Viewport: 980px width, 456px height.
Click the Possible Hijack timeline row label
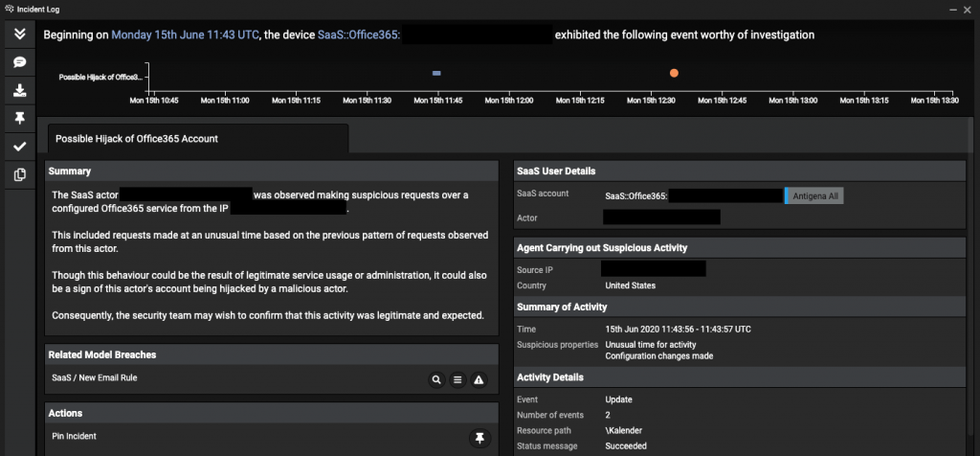[100, 77]
